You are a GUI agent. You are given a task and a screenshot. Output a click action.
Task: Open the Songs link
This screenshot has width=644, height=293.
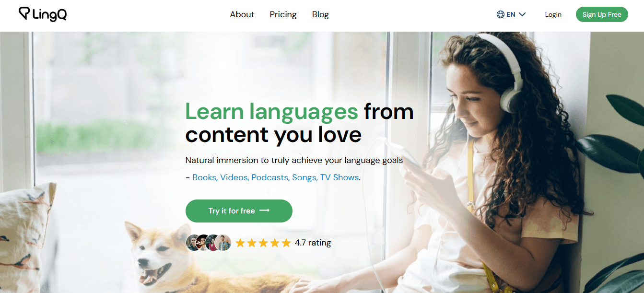click(x=305, y=177)
